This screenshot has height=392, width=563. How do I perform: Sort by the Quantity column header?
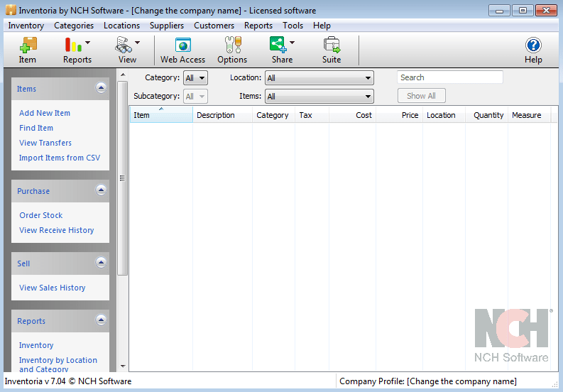click(x=487, y=115)
